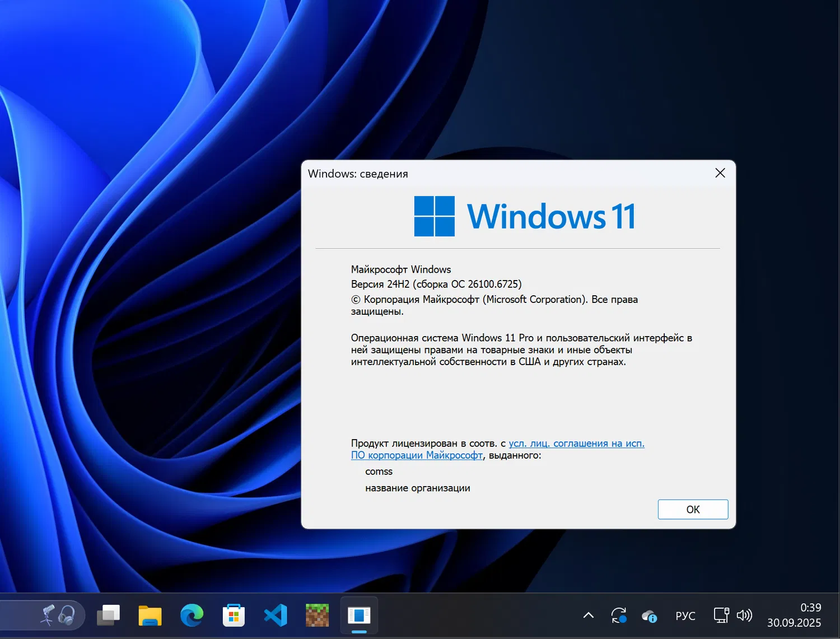
Task: Open Microsoft Store from the taskbar
Action: 234,615
